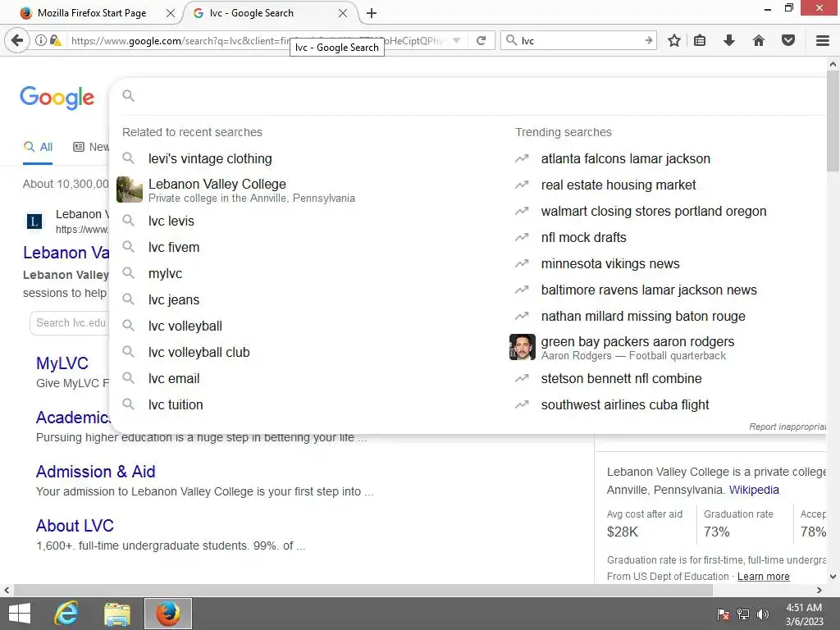This screenshot has height=630, width=840.
Task: Click the vertical scrollbar down arrow
Action: [833, 577]
